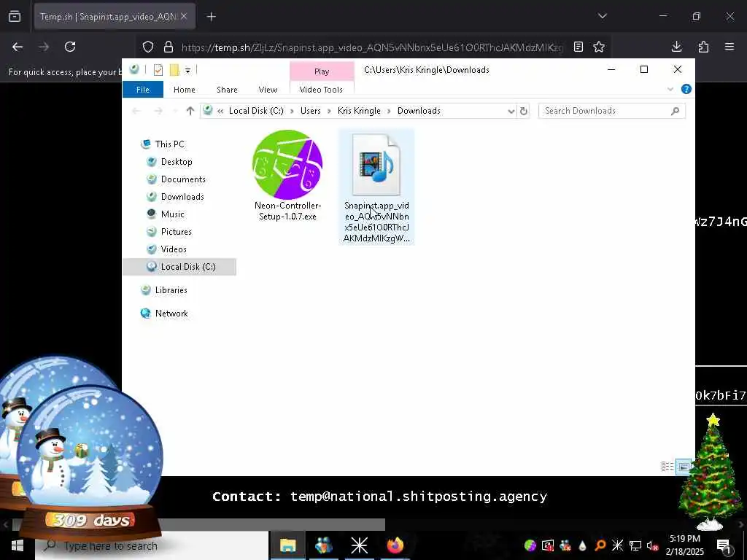Select the Neon-Controller-Setup-1.0.7.exe file
The image size is (747, 560).
287,176
